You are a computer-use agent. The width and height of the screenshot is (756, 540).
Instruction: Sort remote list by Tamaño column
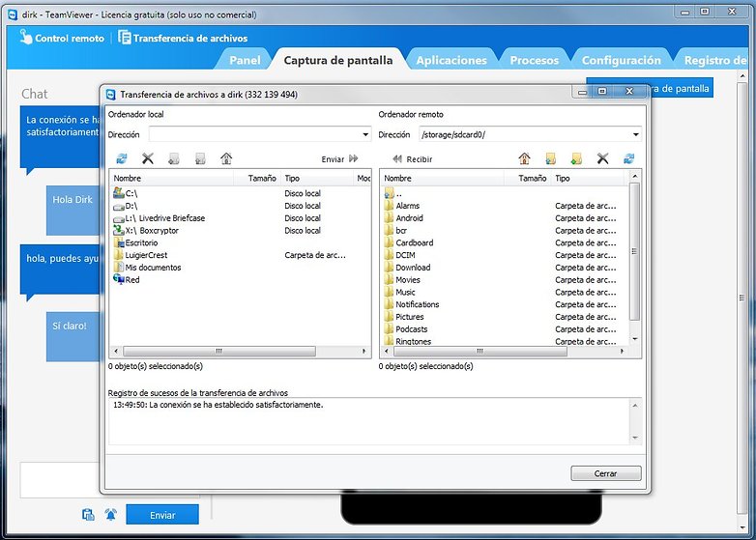pyautogui.click(x=527, y=179)
